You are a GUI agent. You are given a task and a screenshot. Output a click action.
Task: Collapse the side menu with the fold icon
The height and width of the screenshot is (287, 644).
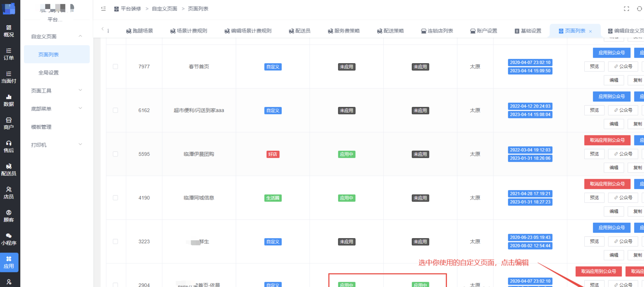[103, 9]
